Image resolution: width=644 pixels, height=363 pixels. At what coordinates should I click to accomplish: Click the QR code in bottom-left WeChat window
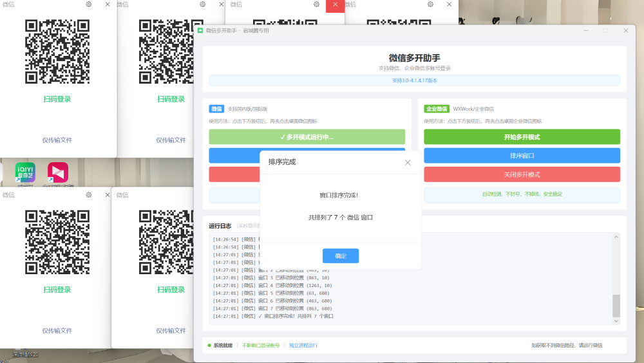[57, 242]
